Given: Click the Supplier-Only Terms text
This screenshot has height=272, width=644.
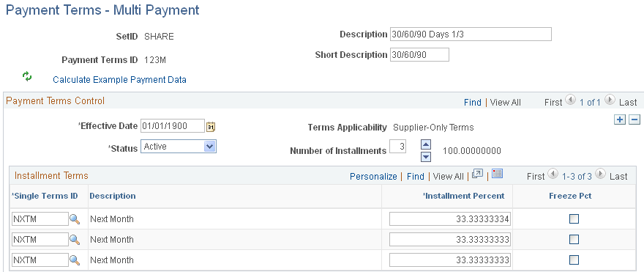Looking at the screenshot, I should [x=433, y=128].
